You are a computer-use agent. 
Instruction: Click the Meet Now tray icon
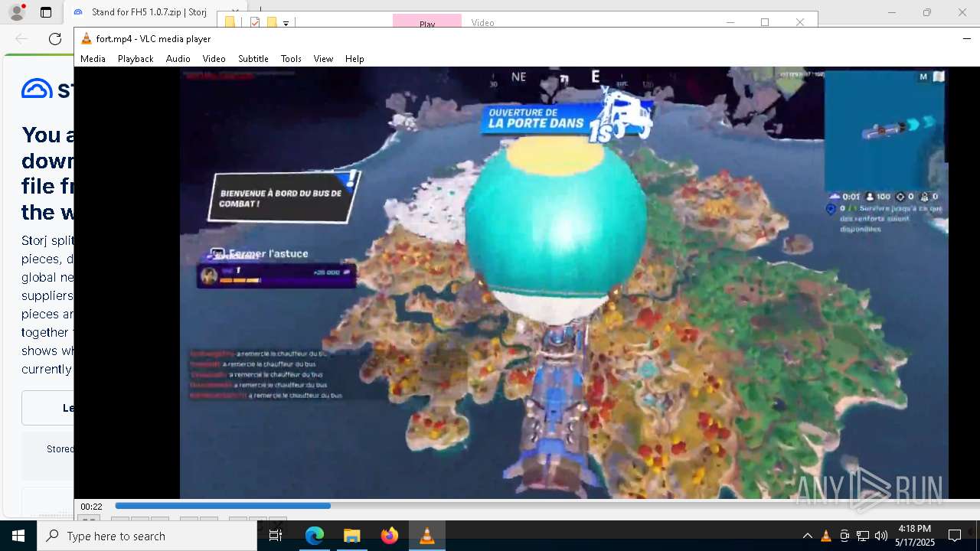tap(844, 536)
